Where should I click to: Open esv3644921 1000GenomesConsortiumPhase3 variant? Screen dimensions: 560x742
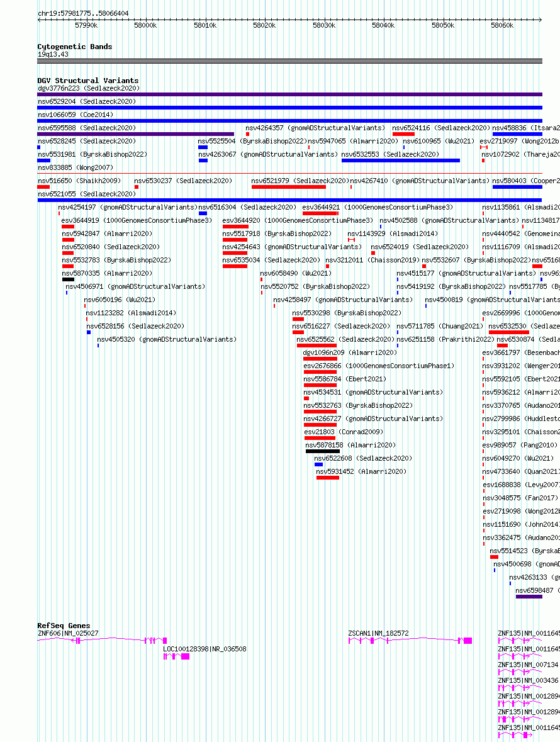[x=378, y=207]
